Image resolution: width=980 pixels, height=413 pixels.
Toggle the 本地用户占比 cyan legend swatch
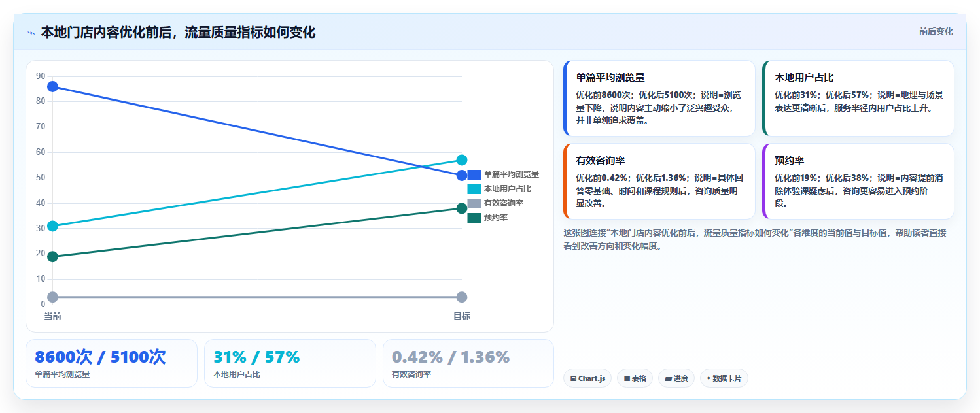tap(474, 189)
